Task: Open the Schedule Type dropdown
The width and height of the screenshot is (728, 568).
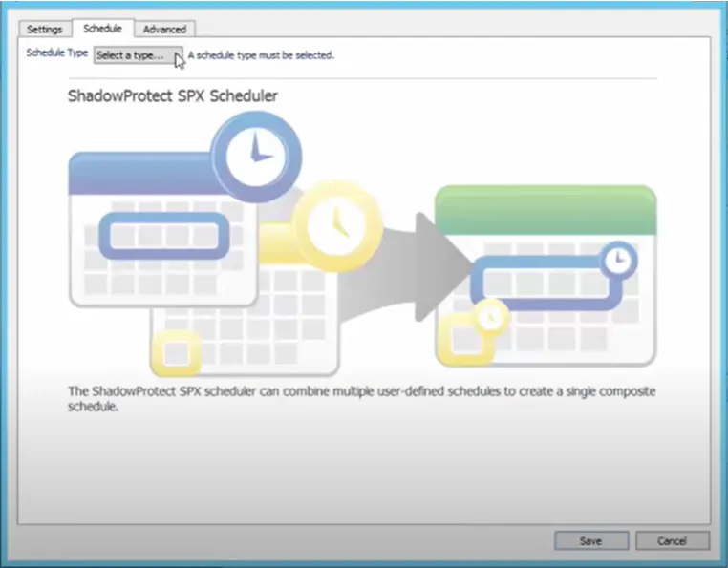Action: click(x=138, y=55)
